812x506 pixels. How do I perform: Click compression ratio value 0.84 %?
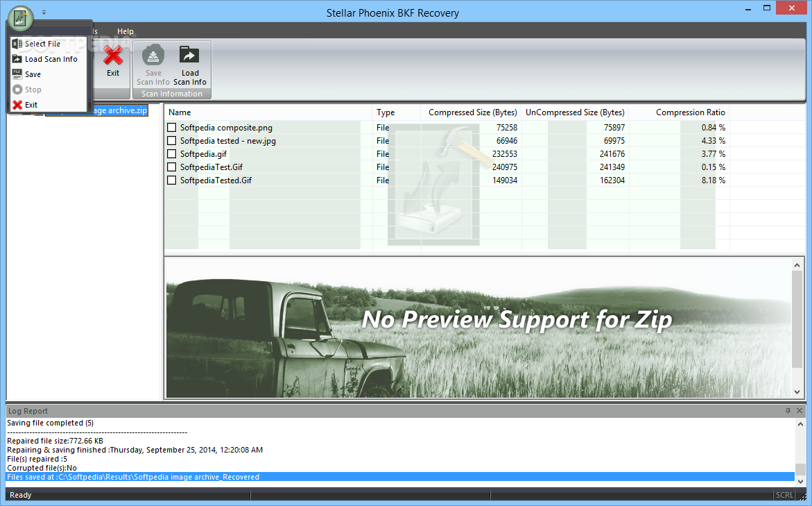click(x=713, y=128)
